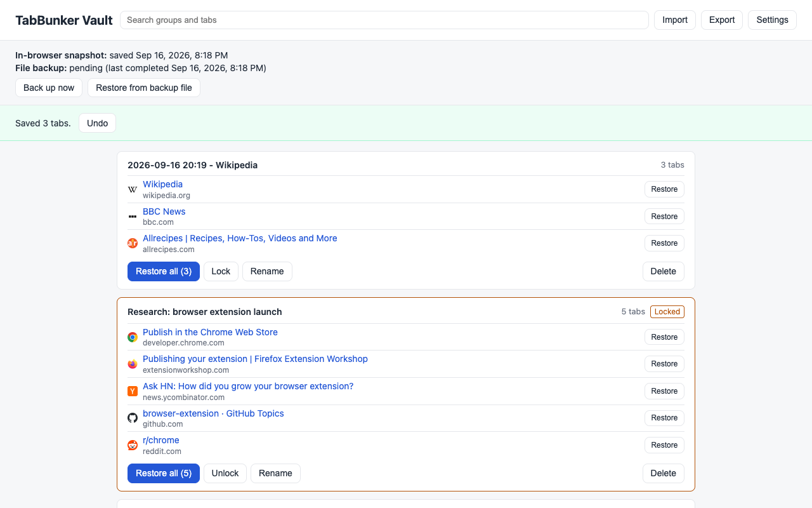
Task: Rename the Research group
Action: point(275,473)
